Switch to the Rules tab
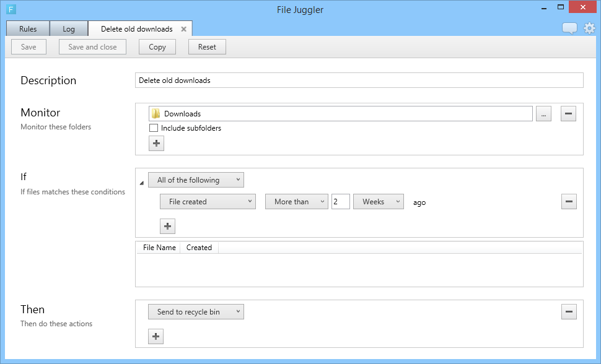 coord(28,29)
